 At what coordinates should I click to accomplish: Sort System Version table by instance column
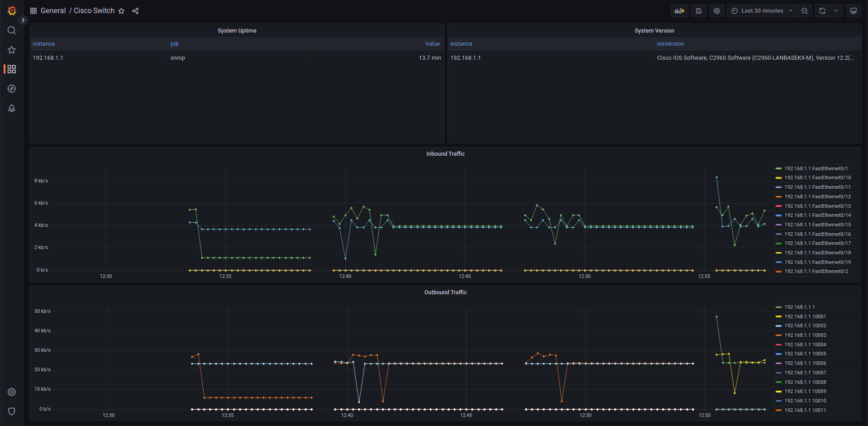point(461,44)
